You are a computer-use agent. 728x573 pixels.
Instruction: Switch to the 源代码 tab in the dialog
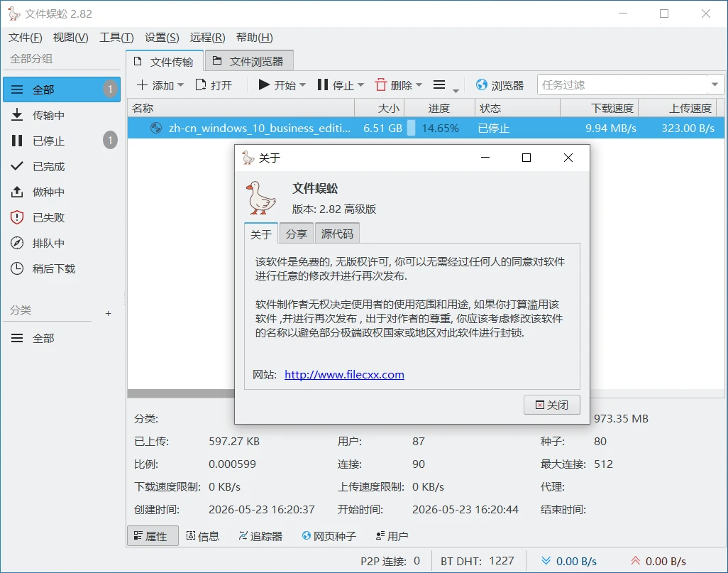(337, 234)
